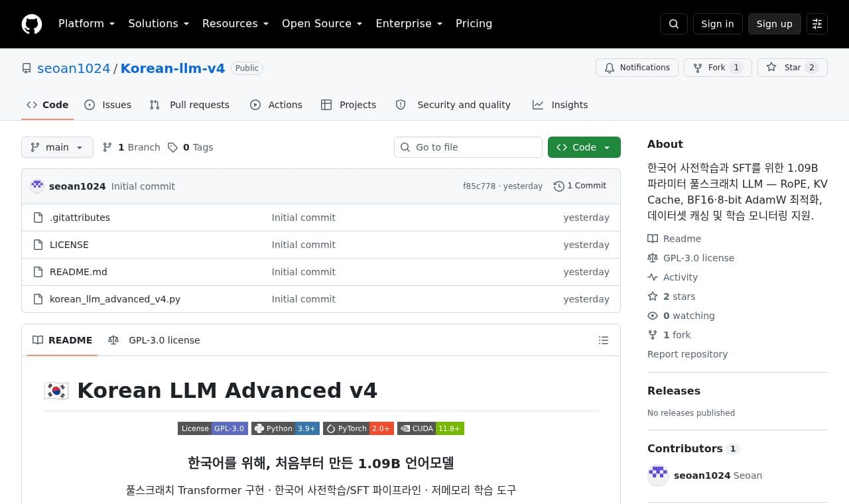Open the Pricing page
Image resolution: width=849 pixels, height=504 pixels.
474,24
